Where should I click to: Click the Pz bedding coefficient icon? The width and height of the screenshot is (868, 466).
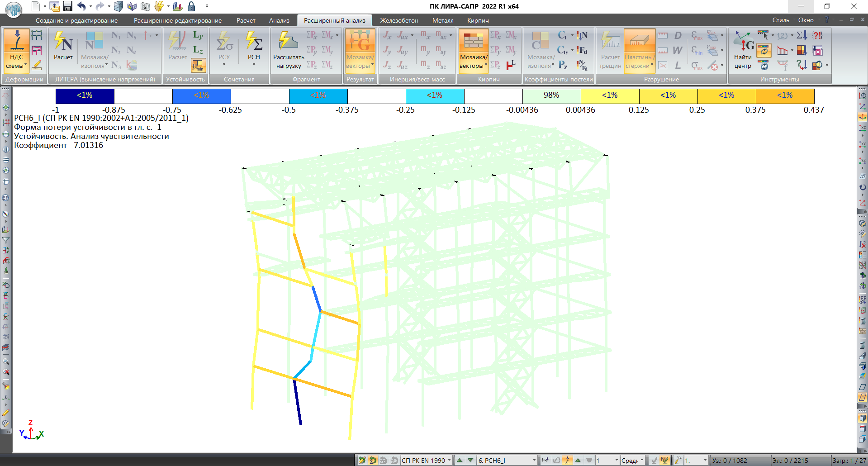click(562, 66)
